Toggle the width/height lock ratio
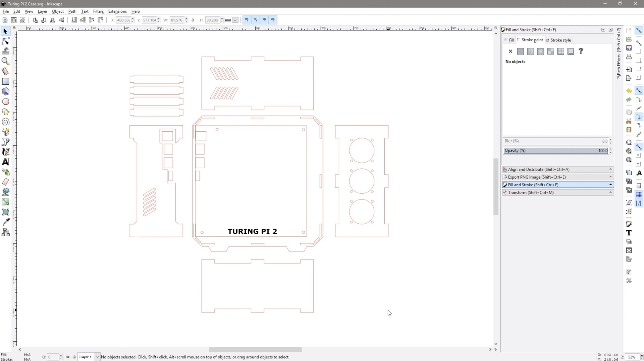 [193, 20]
